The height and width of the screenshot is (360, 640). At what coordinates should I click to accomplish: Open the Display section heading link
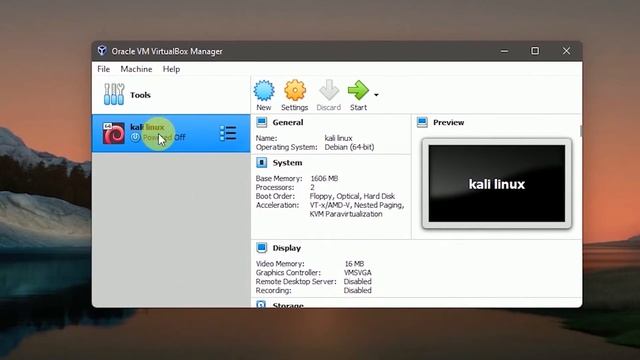click(x=287, y=248)
